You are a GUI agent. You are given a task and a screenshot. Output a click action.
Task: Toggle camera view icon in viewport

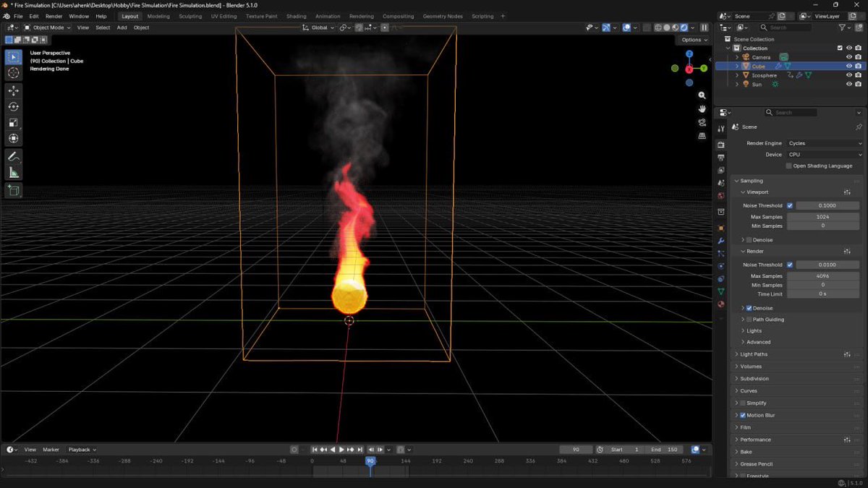tap(702, 122)
